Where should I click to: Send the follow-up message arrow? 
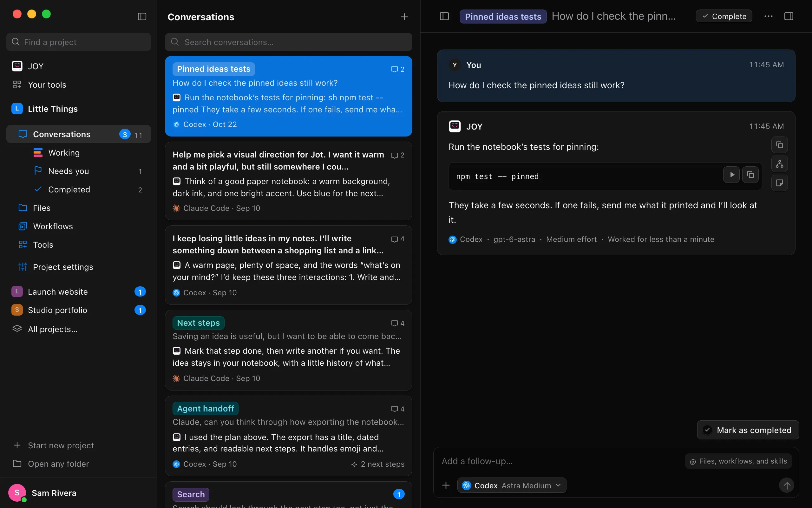click(787, 485)
